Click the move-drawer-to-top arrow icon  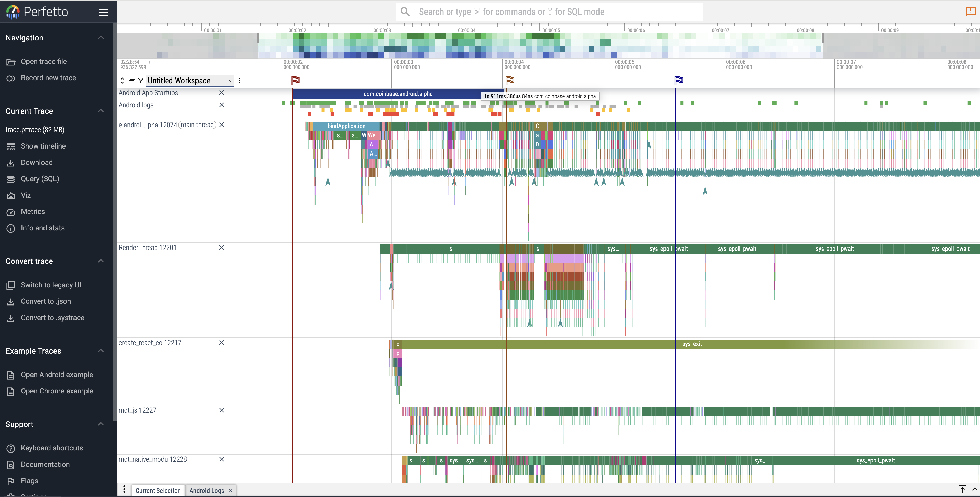(962, 489)
